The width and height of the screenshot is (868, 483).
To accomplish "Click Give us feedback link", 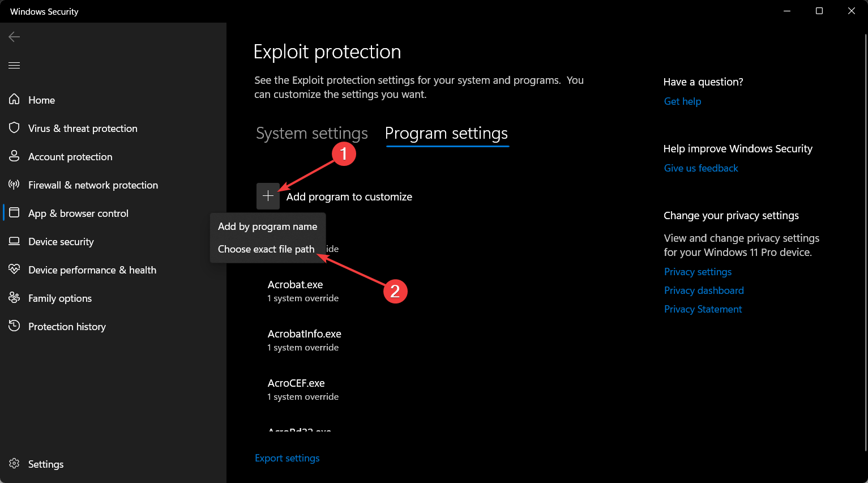I will point(701,168).
